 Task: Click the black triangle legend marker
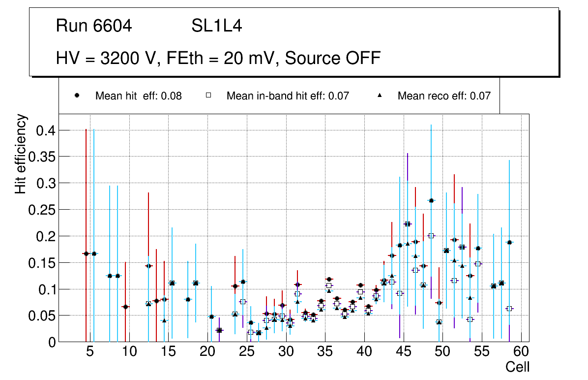pos(379,96)
